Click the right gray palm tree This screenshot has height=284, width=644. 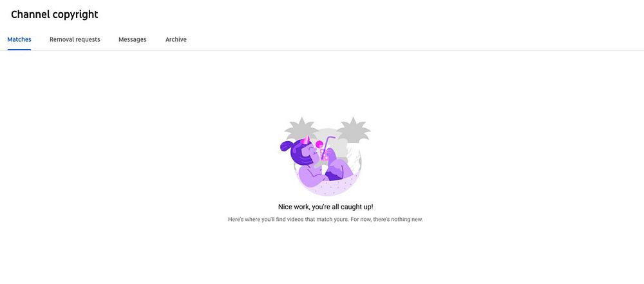pos(353,129)
